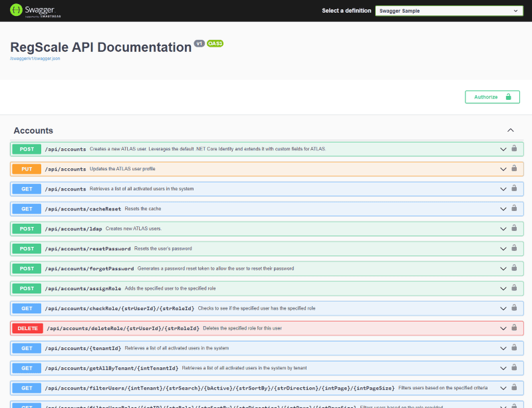Select the /api/accounts/resetPassword path text
This screenshot has width=532, height=408.
(88, 249)
